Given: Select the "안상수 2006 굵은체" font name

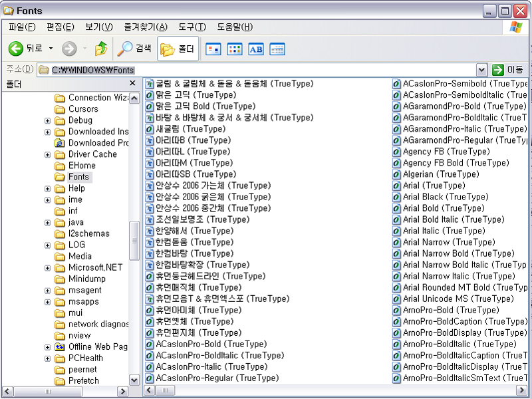Looking at the screenshot, I should pos(190,197).
